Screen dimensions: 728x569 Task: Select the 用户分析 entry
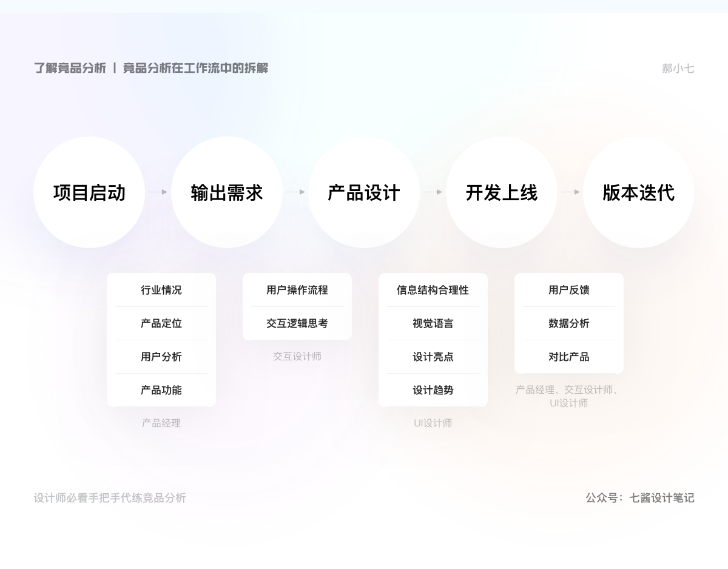tap(161, 357)
